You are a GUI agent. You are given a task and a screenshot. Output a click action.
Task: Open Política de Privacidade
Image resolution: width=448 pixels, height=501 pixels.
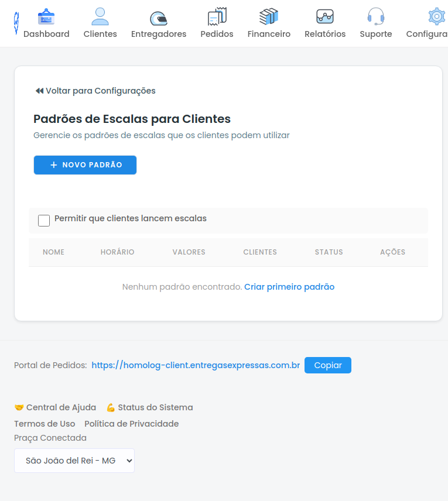coord(132,423)
